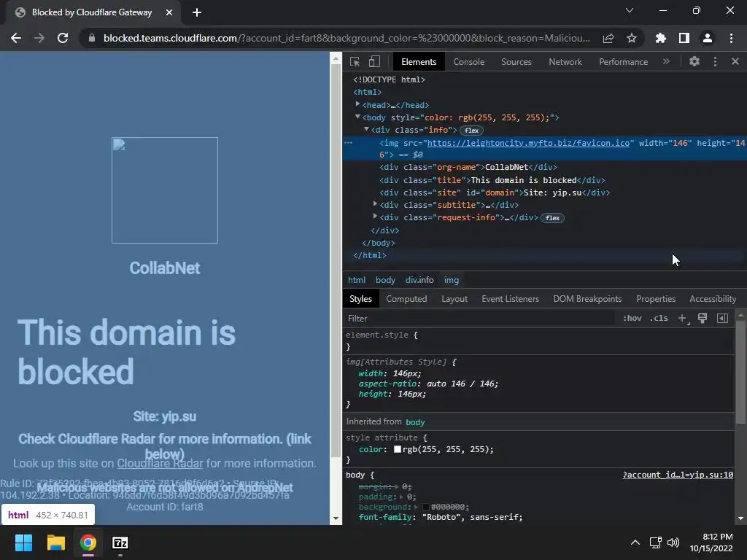Open Chrome's three-dot menu

[x=731, y=38]
